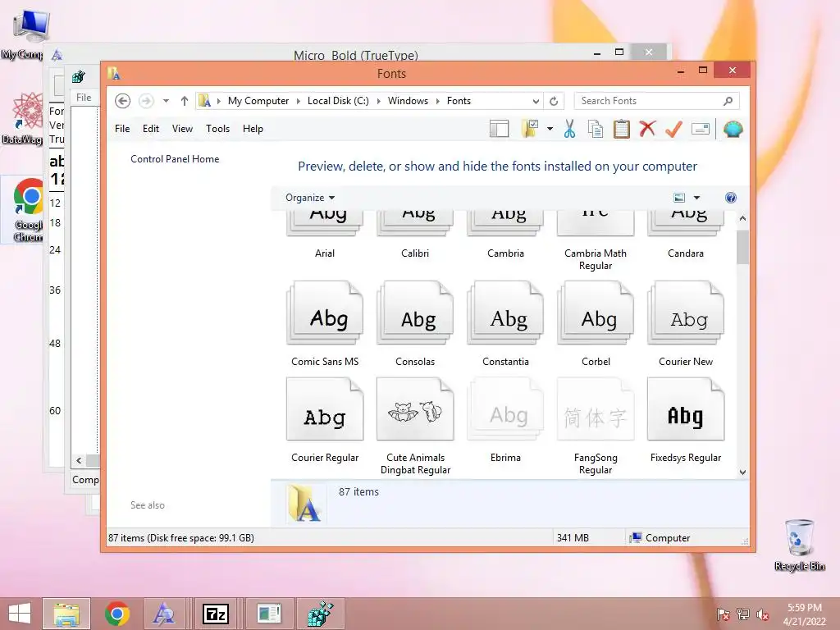Click the scrollbar up arrow in font list
The width and height of the screenshot is (840, 630).
tap(742, 218)
